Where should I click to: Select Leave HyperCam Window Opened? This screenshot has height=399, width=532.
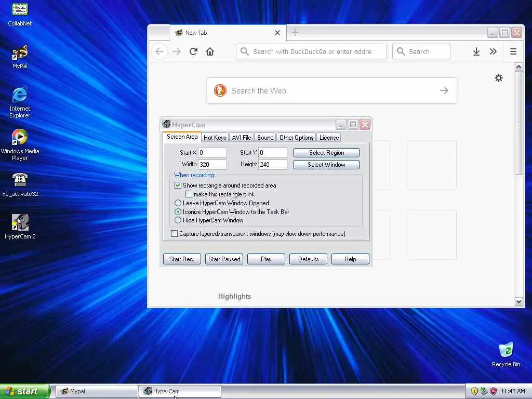click(178, 203)
